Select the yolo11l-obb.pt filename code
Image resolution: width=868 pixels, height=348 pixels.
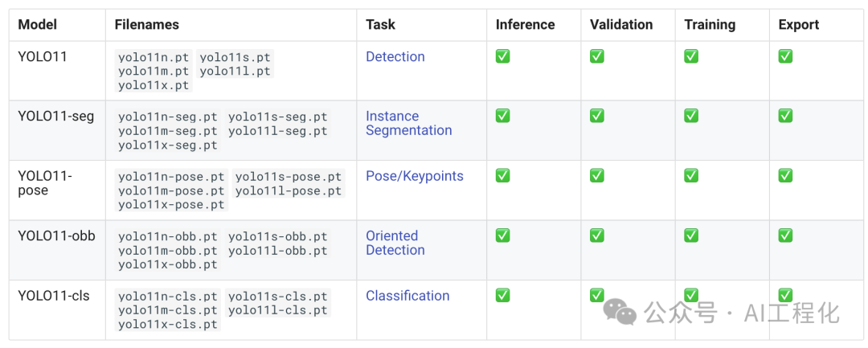(x=278, y=251)
